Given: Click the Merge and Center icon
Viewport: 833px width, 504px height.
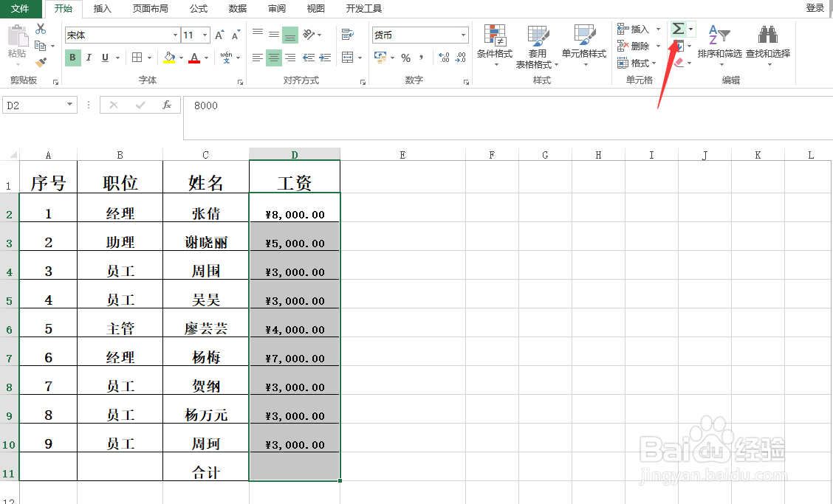Looking at the screenshot, I should (x=347, y=58).
